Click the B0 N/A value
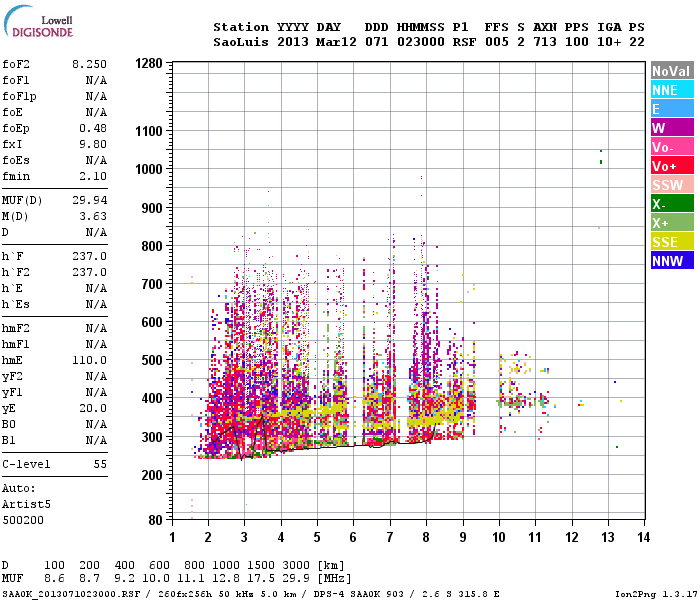Screen dimensions: 700x600 [x=96, y=425]
